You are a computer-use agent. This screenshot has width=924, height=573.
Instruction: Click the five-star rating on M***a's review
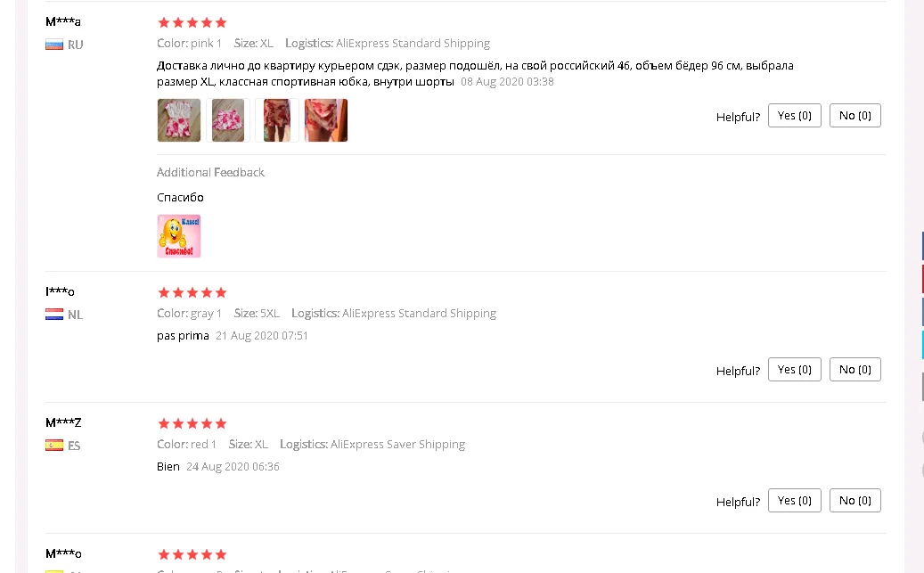coord(192,23)
